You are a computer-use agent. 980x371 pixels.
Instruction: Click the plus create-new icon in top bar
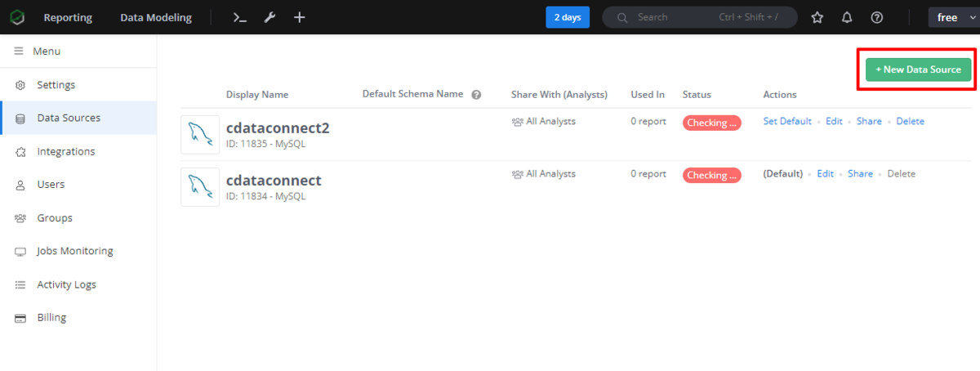click(300, 17)
